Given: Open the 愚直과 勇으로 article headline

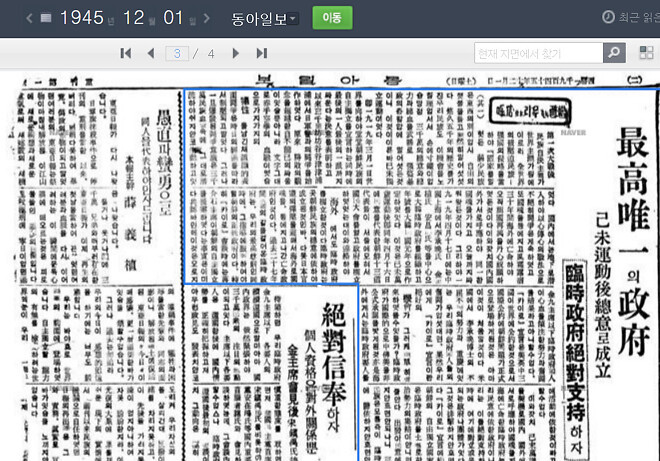Looking at the screenshot, I should coord(164,162).
